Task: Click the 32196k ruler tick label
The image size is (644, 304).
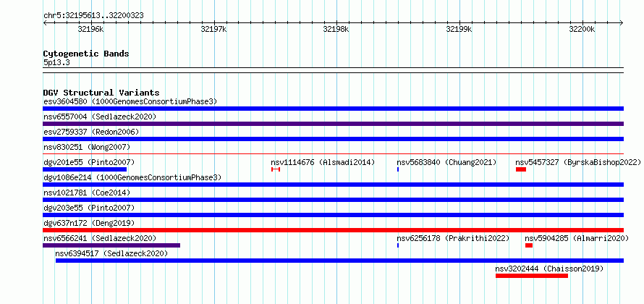Action: [90, 29]
